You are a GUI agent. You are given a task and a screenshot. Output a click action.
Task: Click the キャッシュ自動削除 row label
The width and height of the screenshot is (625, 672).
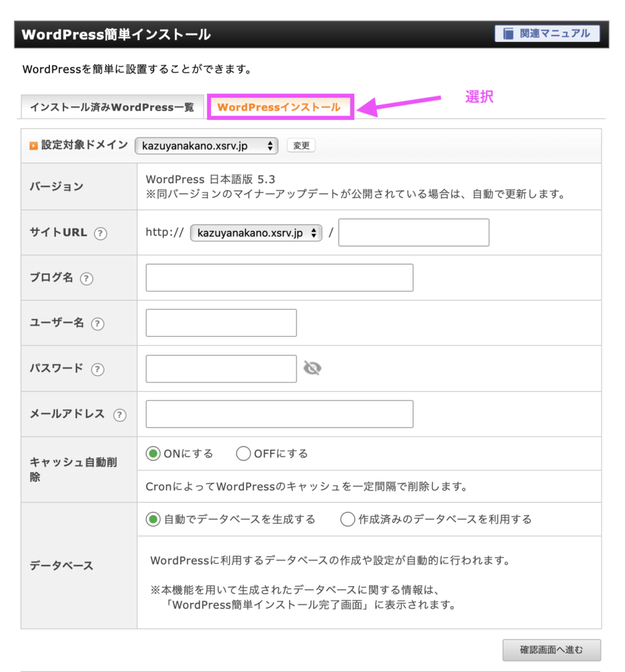pyautogui.click(x=73, y=469)
